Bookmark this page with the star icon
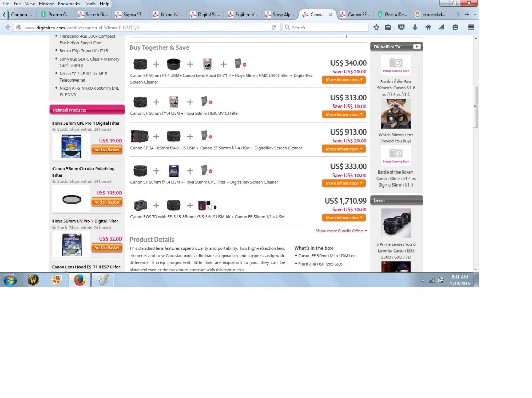This screenshot has height=398, width=532. pyautogui.click(x=376, y=28)
